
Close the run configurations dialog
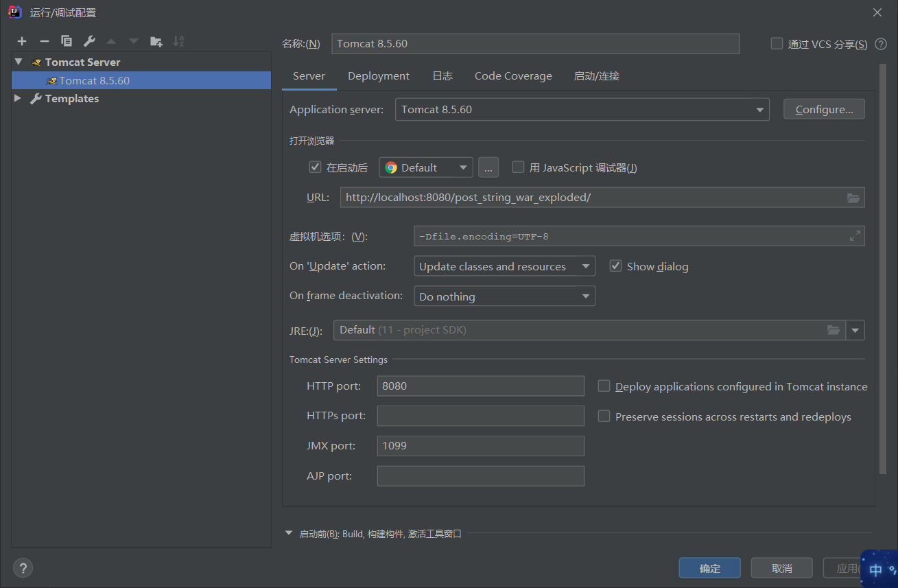tap(877, 12)
